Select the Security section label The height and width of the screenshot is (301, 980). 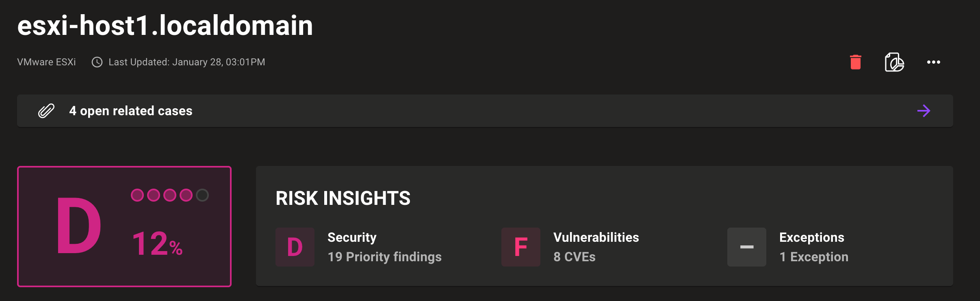pyautogui.click(x=352, y=237)
